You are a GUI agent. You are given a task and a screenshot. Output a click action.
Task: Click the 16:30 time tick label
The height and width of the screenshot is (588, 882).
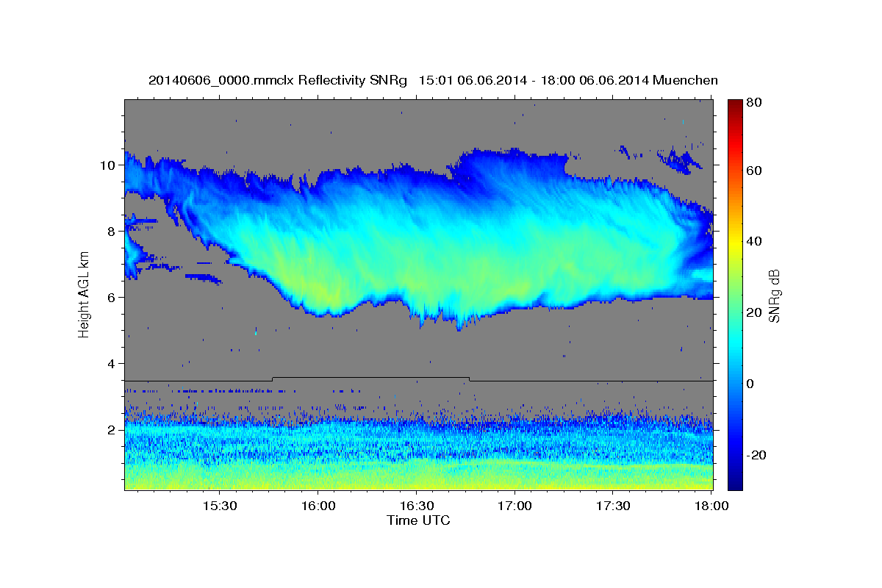pos(416,506)
